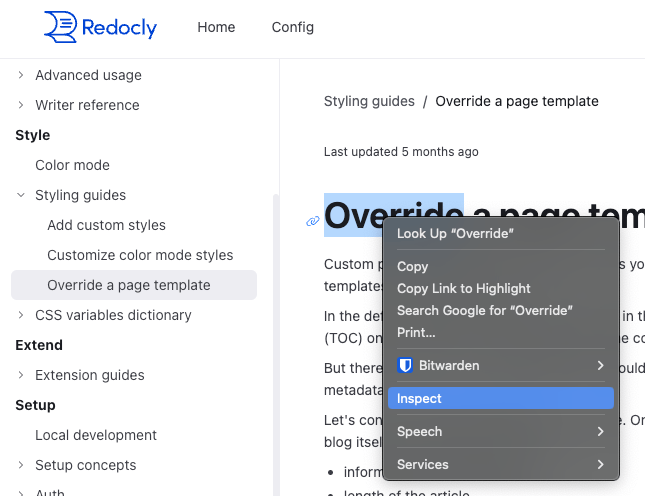Open Customize color mode styles page
Image resolution: width=645 pixels, height=496 pixels.
[x=140, y=255]
